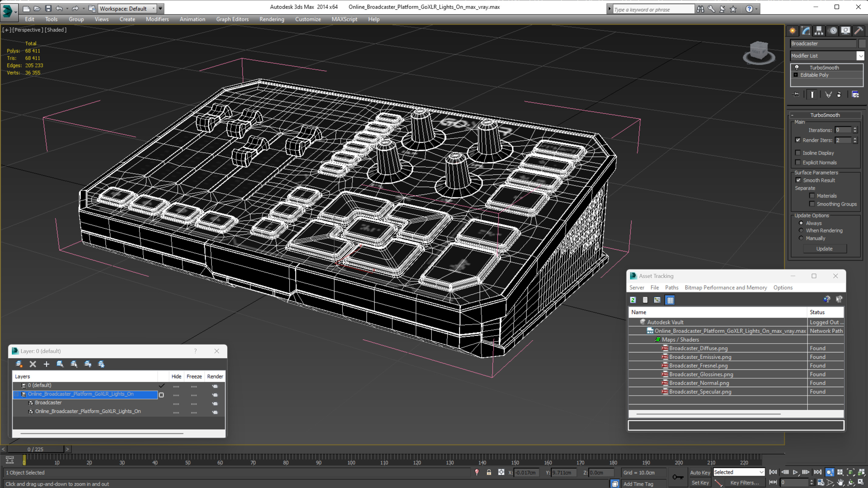This screenshot has height=488, width=868.
Task: Expand the Editable Poly stack entry
Action: click(x=796, y=75)
